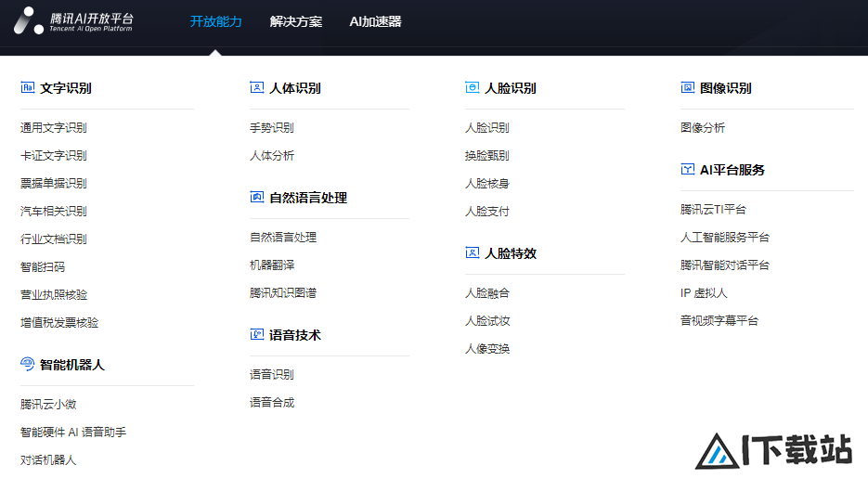Open 音视频字幕平台 link
Screen dimensions: 868x478
tap(719, 321)
